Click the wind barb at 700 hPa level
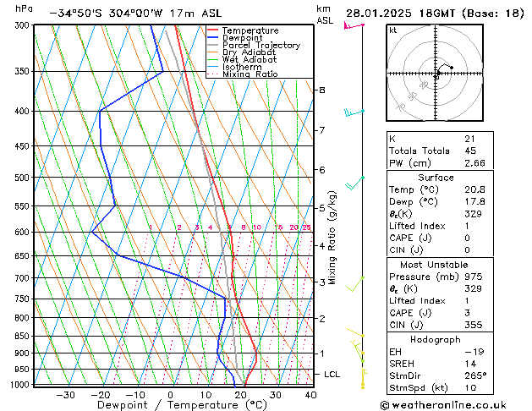 pyautogui.click(x=355, y=284)
